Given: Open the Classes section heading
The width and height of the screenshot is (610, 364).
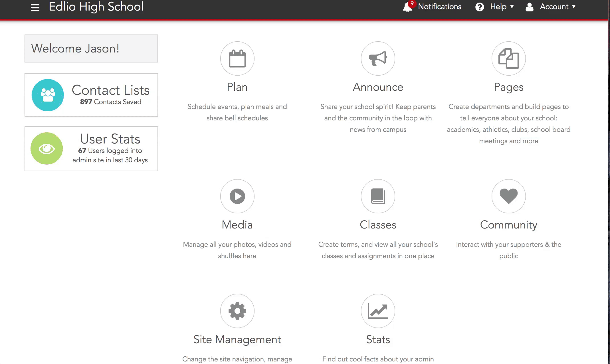Looking at the screenshot, I should pos(378,225).
